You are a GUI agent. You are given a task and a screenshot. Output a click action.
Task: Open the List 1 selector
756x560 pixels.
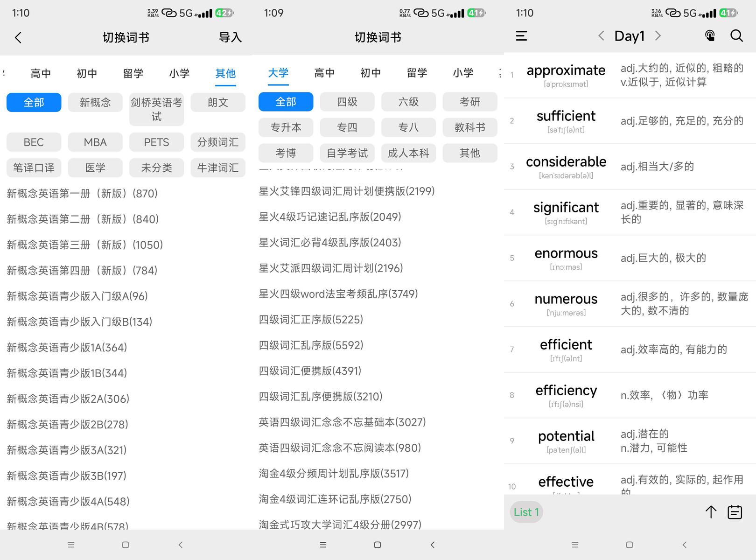526,512
